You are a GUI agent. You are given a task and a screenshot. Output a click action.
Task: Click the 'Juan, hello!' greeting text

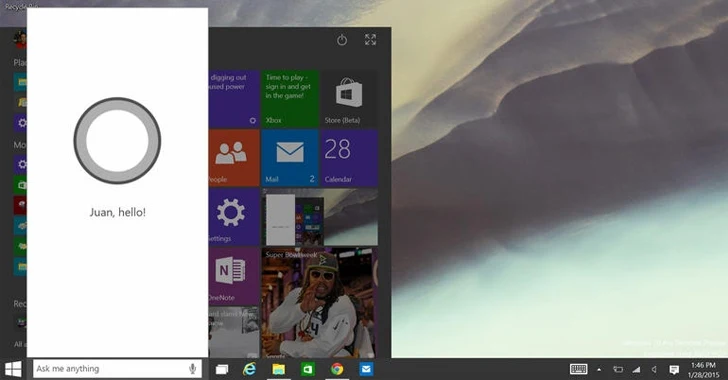(x=117, y=213)
